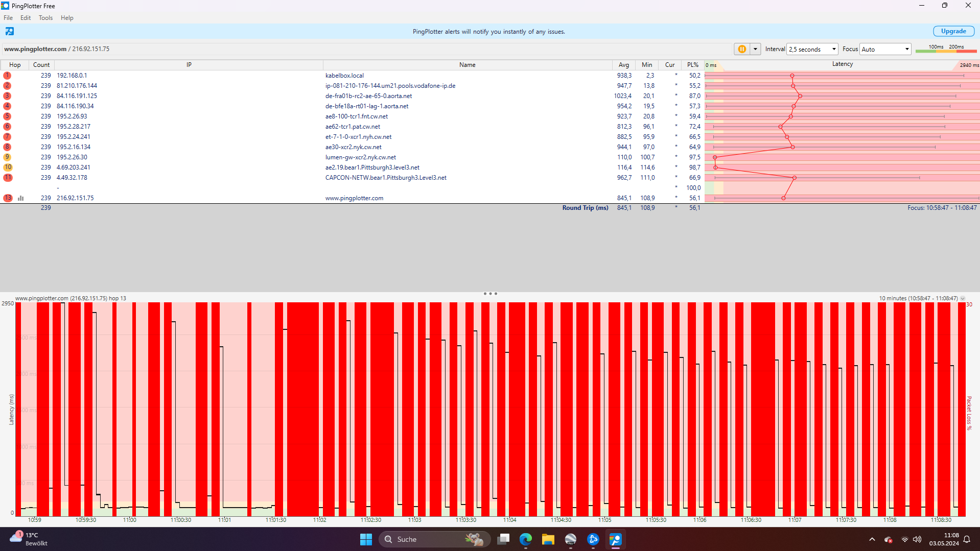Screen dimensions: 980x551
Task: Click the notification bell in system tray
Action: 966,539
